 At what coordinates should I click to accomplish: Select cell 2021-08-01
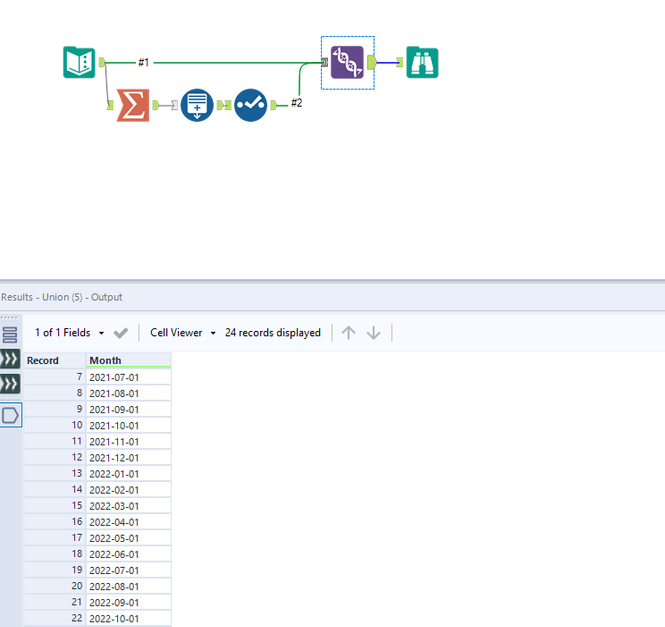[x=129, y=393]
